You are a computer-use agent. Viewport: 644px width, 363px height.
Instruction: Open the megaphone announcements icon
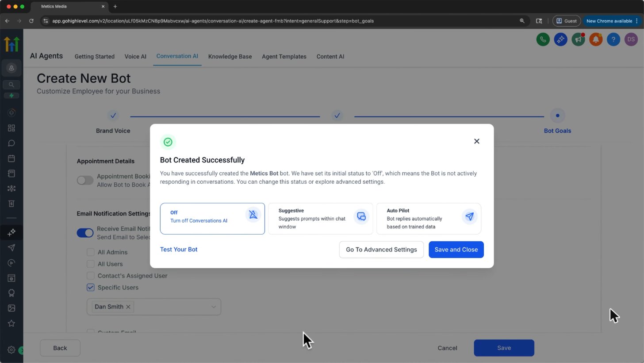tap(578, 39)
